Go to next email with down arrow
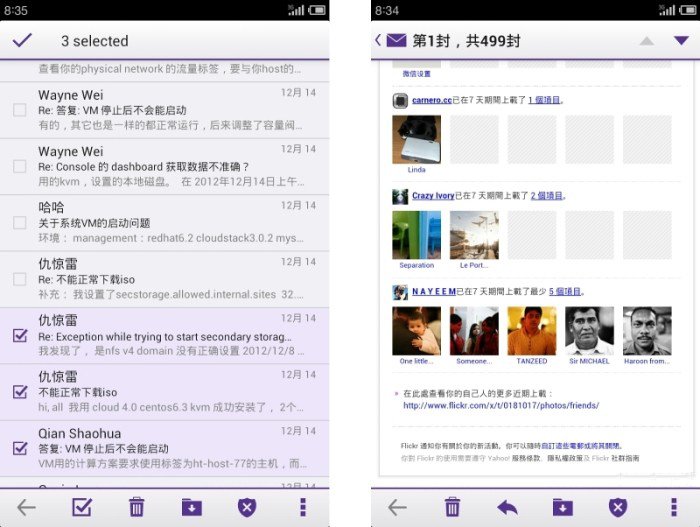Screen dimensions: 700x527 pos(681,41)
